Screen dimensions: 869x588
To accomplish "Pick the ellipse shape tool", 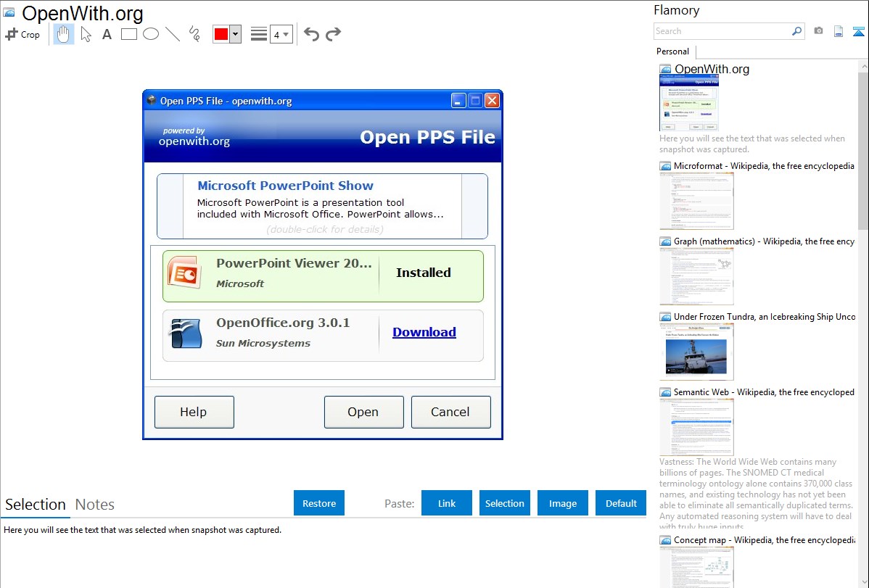I will click(151, 34).
